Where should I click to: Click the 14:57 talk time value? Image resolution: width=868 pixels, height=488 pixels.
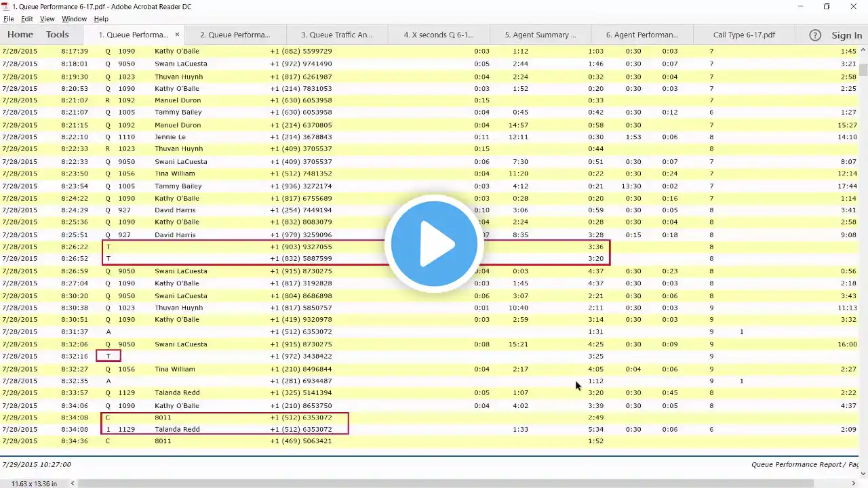pyautogui.click(x=519, y=125)
